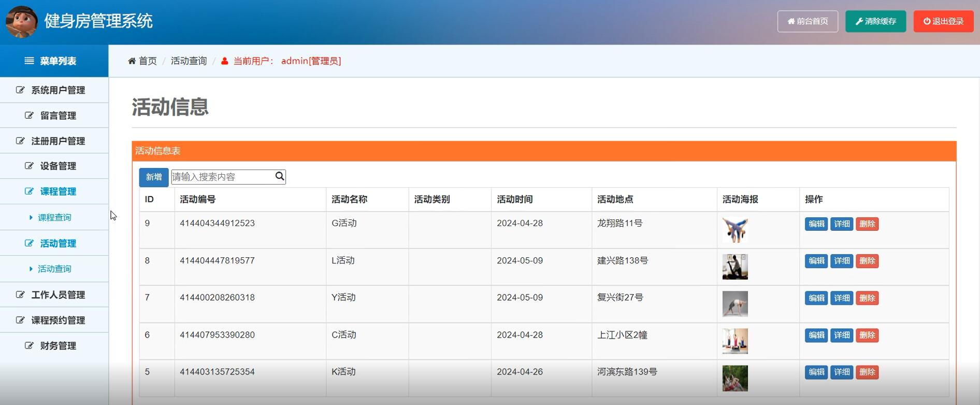Collapse the 活动管理 menu
Viewport: 980px width, 405px height.
tap(54, 243)
